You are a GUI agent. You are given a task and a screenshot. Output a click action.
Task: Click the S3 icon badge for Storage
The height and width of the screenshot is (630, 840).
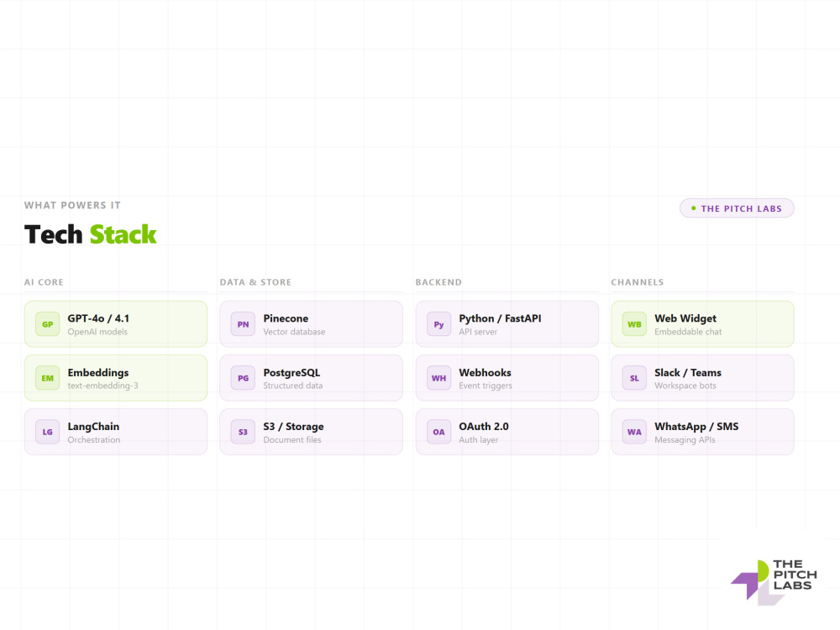244,432
